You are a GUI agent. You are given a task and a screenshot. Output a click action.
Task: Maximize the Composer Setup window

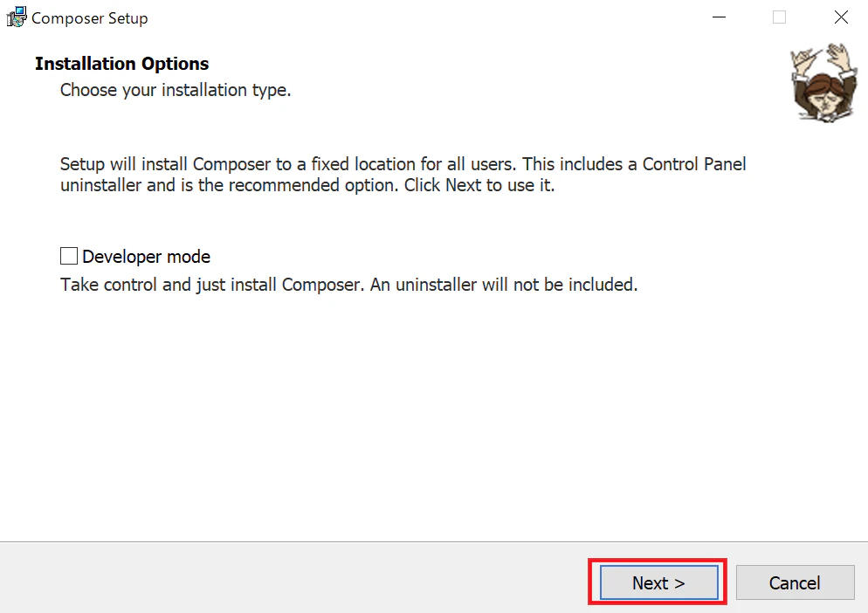tap(778, 17)
